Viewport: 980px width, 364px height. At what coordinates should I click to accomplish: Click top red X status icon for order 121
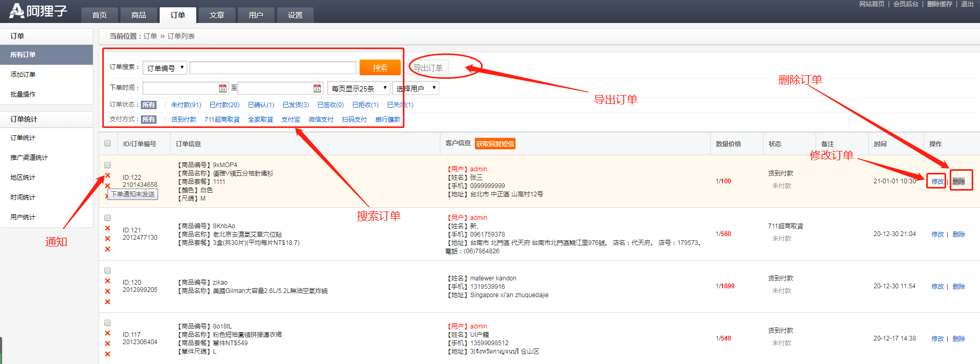click(107, 228)
